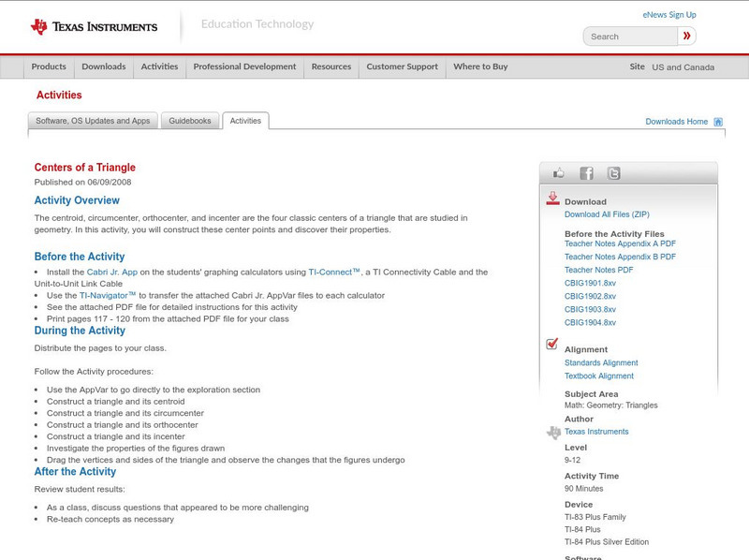Switch to Software, OS Updates and Apps tab

click(x=93, y=121)
